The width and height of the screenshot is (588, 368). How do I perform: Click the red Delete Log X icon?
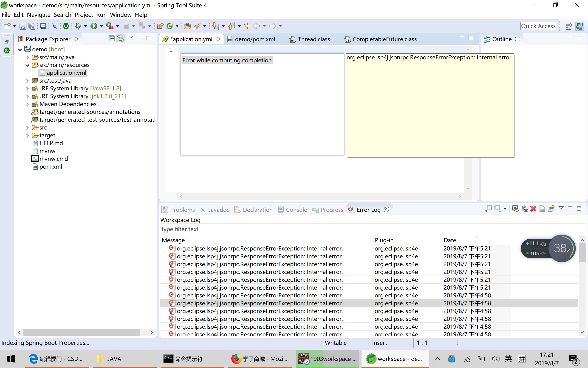click(533, 209)
